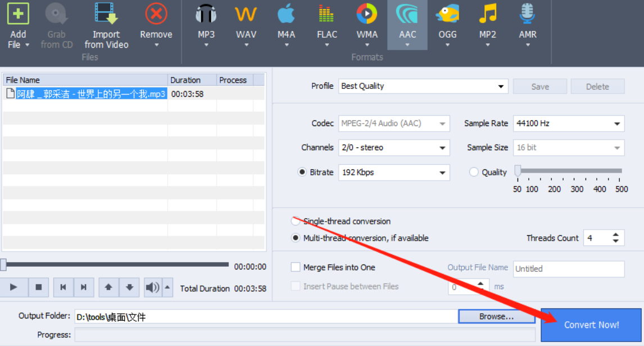Choose the WMA format icon
Screen dimensions: 644x346
[x=367, y=14]
